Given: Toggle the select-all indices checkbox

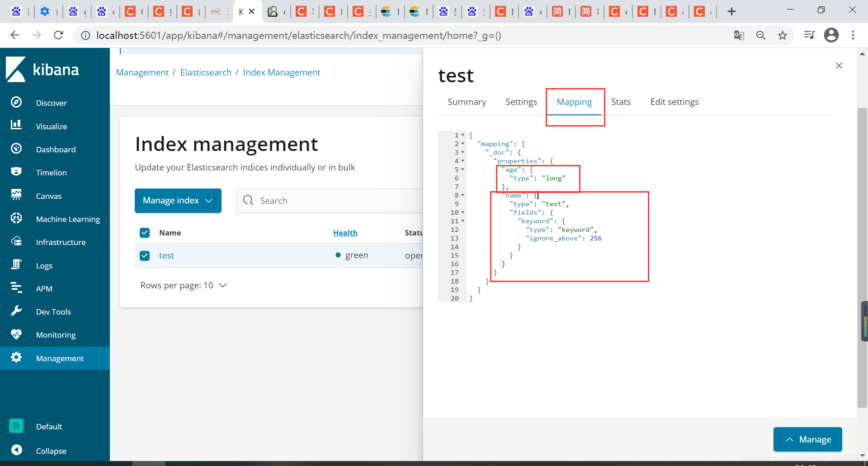Looking at the screenshot, I should tap(145, 233).
